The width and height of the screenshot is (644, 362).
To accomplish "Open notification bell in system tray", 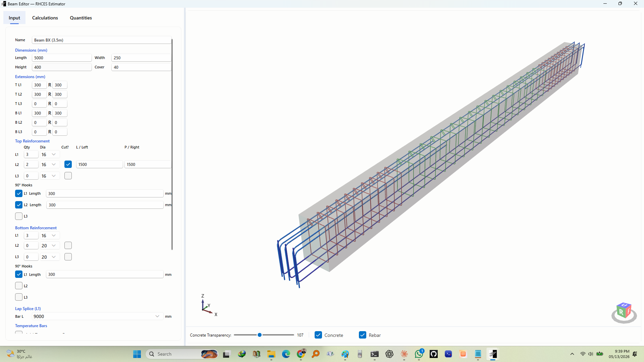I will (635, 354).
